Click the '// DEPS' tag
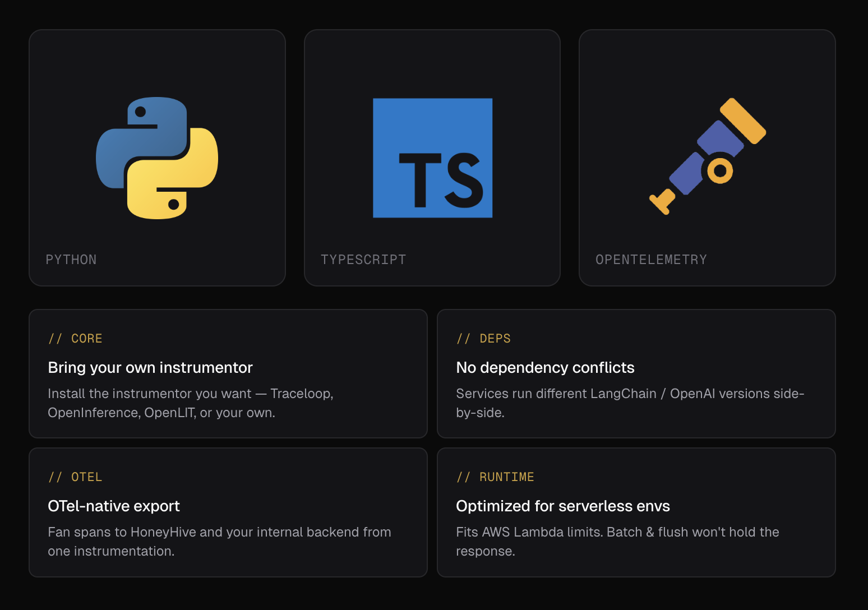The width and height of the screenshot is (868, 610). tap(483, 339)
